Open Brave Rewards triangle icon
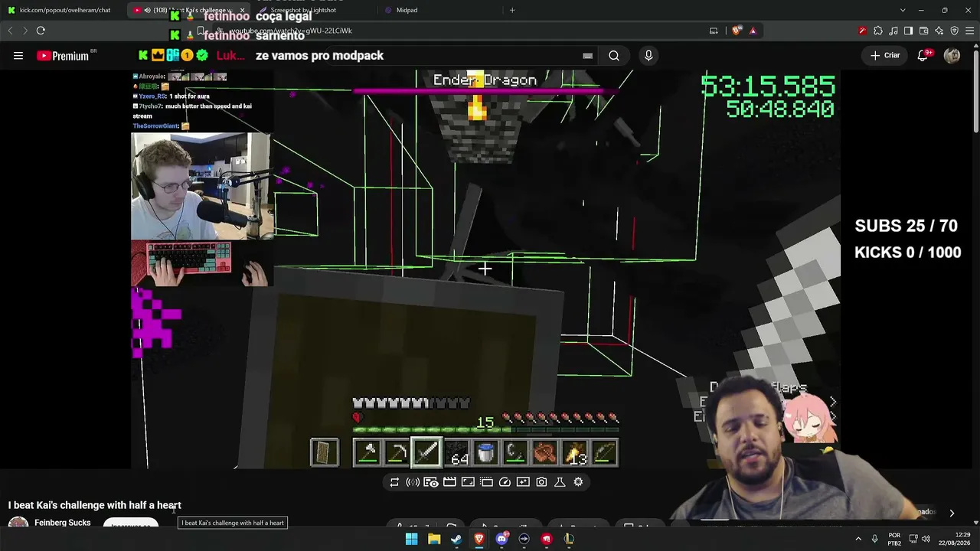 coord(753,31)
